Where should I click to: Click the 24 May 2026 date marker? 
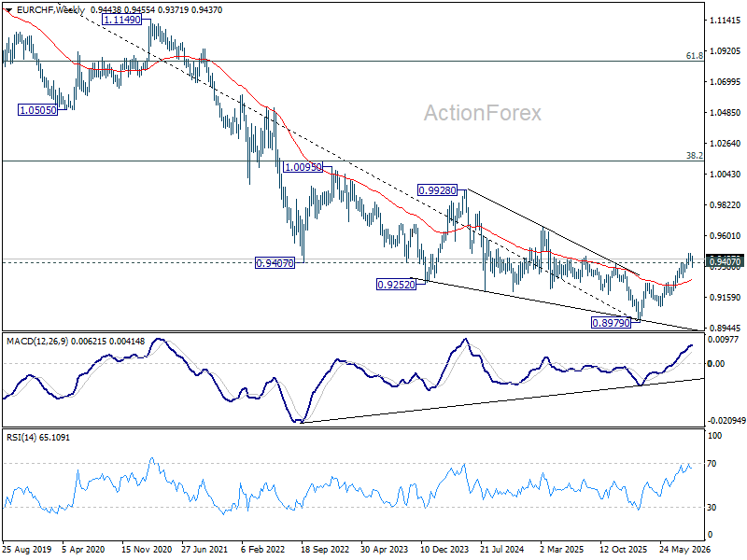(686, 550)
